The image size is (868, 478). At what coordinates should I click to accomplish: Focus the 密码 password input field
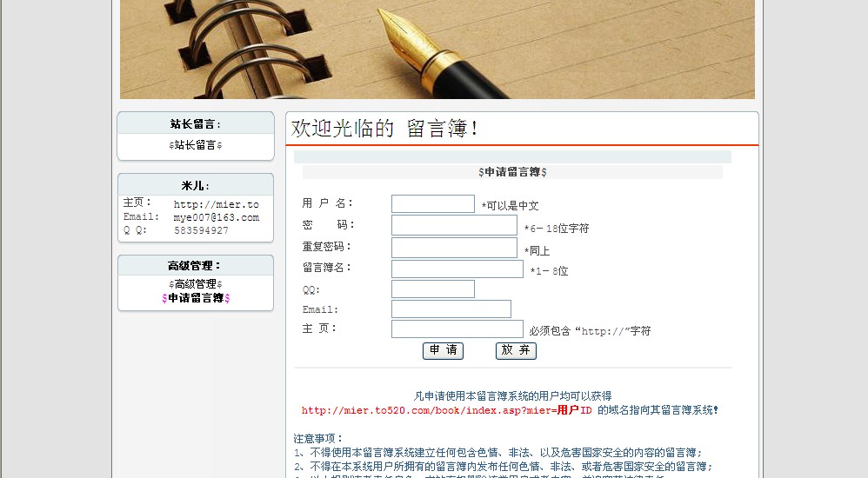click(454, 225)
